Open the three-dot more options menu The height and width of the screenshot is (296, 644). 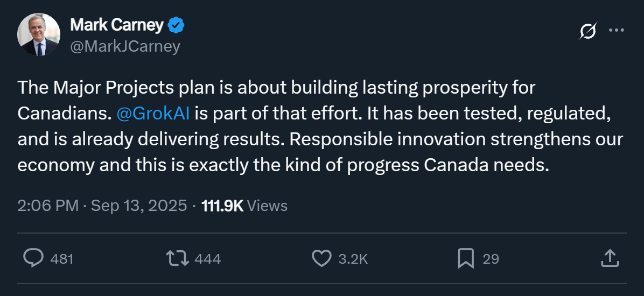[x=616, y=31]
